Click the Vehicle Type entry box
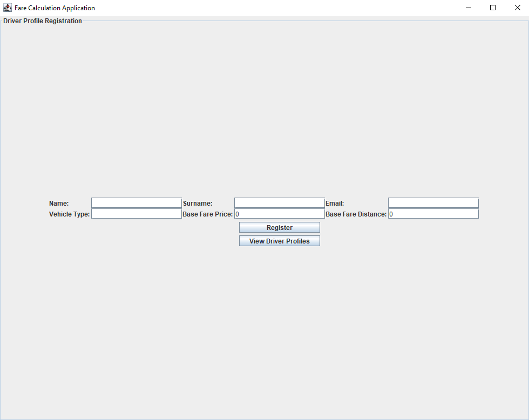Image resolution: width=529 pixels, height=420 pixels. click(136, 213)
